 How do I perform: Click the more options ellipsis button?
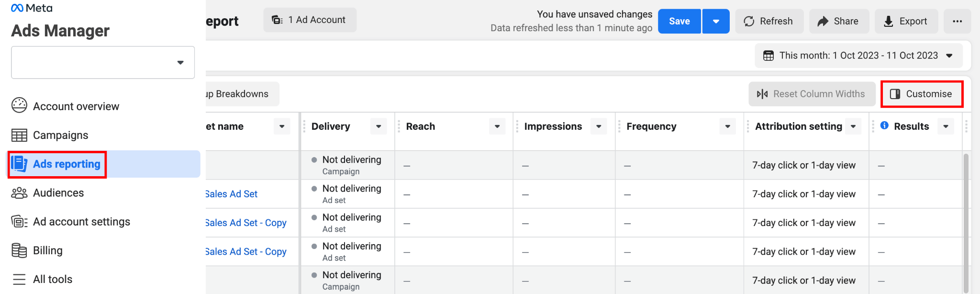tap(957, 21)
